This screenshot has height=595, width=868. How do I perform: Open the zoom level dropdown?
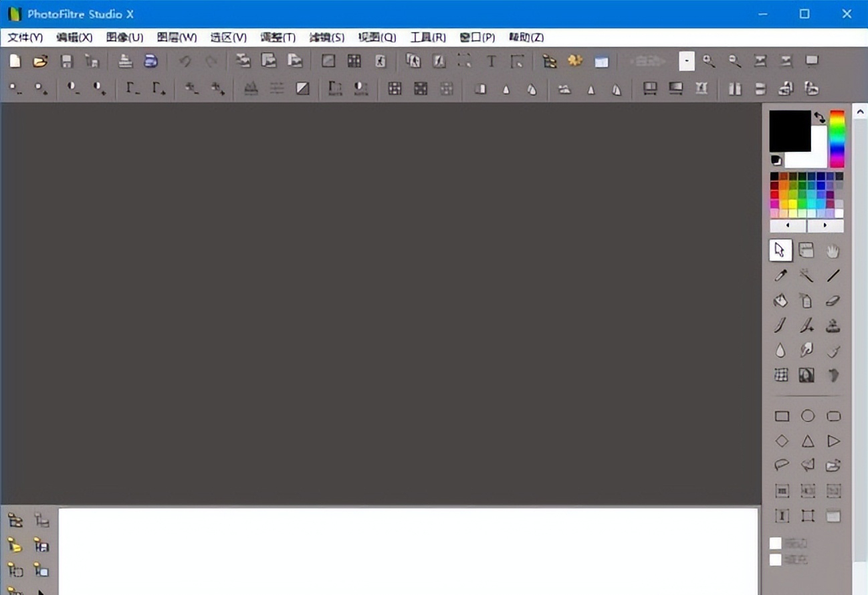coord(687,62)
